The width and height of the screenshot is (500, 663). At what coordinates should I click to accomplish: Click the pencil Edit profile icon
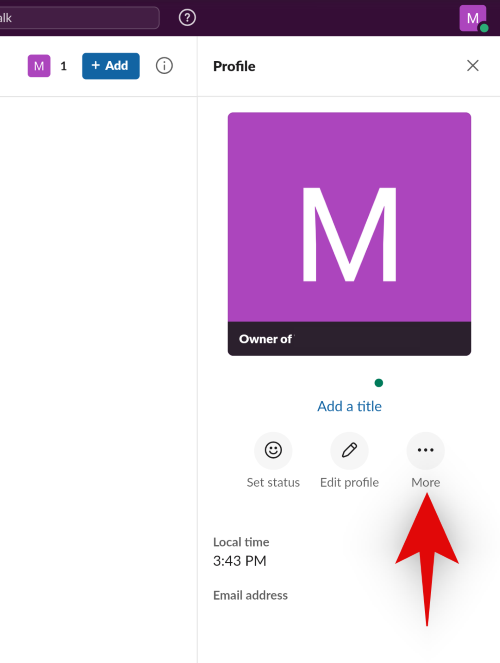click(x=350, y=450)
